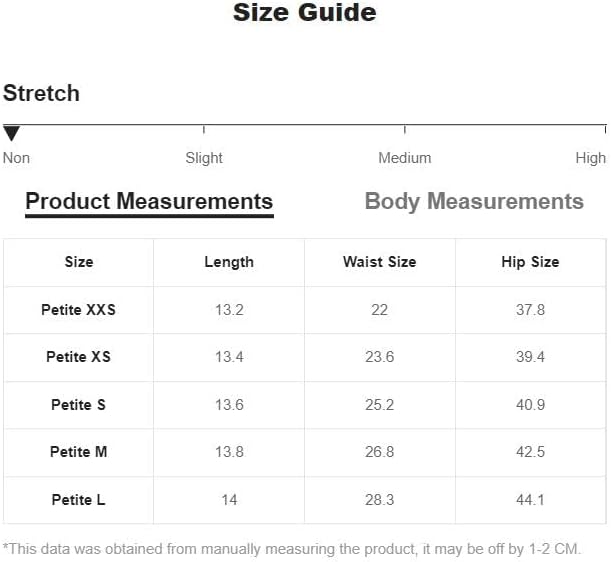The width and height of the screenshot is (612, 562).
Task: Select the Petite XXS row label
Action: pos(78,310)
